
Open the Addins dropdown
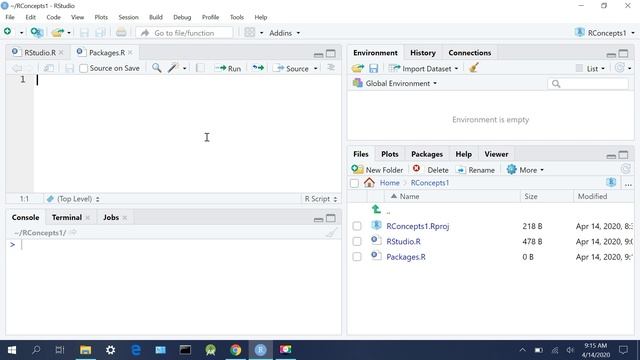[x=284, y=33]
